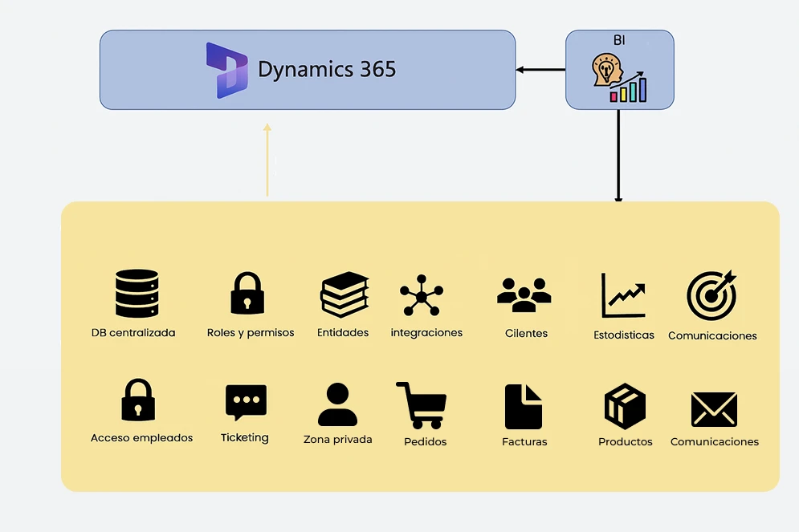Open the Estodisticas line chart icon

623,295
